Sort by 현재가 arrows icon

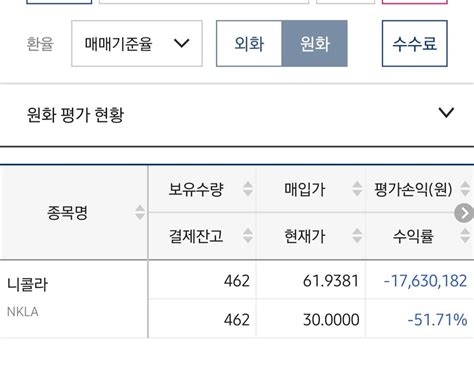[x=357, y=236]
